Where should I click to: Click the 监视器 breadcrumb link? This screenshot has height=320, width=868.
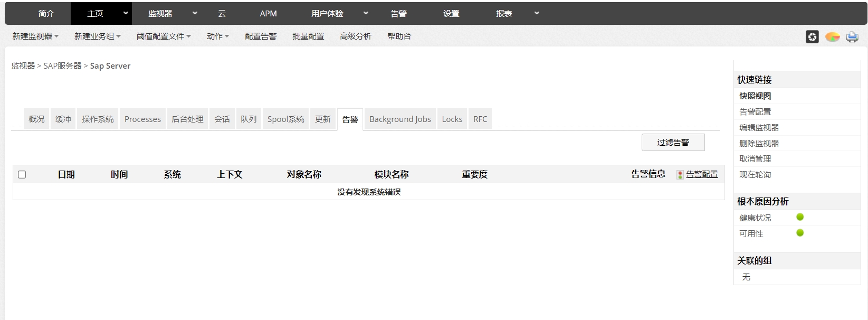23,66
